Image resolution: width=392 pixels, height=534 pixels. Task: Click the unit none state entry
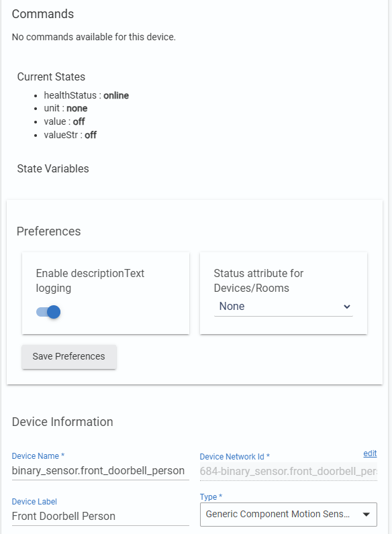pyautogui.click(x=66, y=108)
